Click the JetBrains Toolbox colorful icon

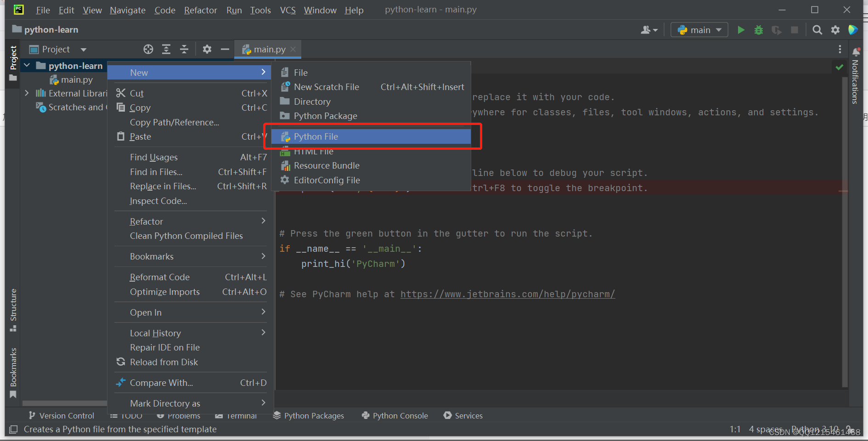click(x=853, y=30)
